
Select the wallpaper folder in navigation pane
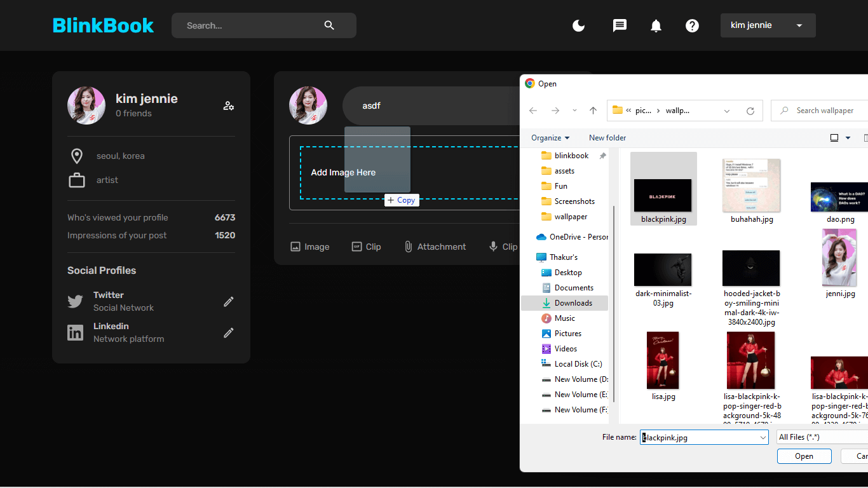click(x=565, y=217)
